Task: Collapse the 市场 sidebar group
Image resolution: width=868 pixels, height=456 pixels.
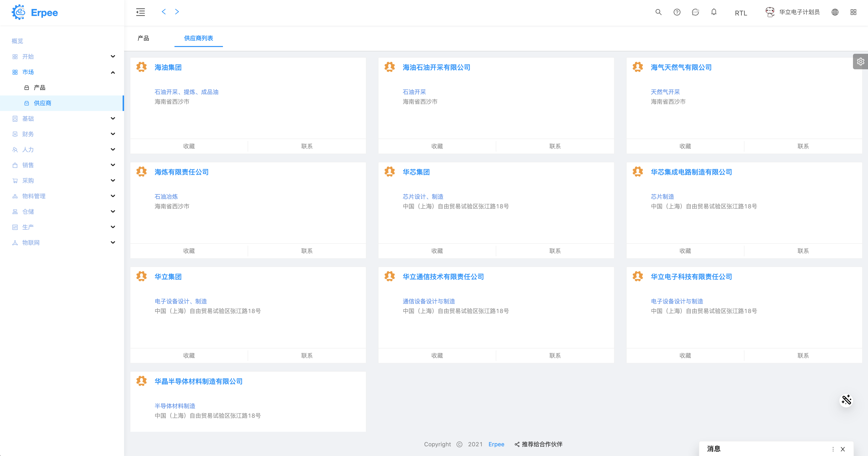Action: (112, 72)
